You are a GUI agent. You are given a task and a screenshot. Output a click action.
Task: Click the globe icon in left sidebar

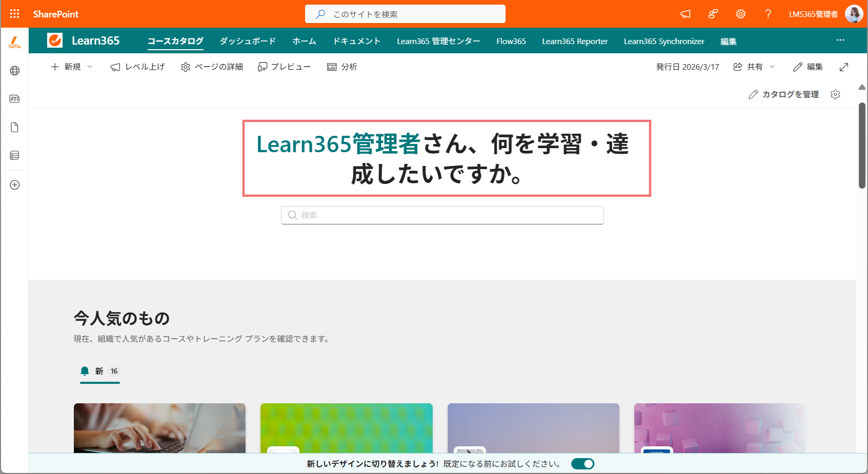pos(15,71)
